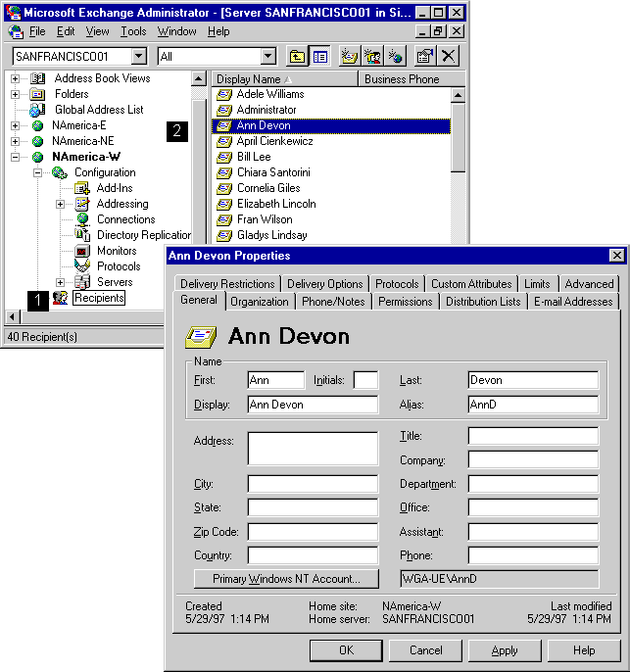Expand the Address Book Views node
Viewport: 630px width, 672px height.
[x=15, y=78]
